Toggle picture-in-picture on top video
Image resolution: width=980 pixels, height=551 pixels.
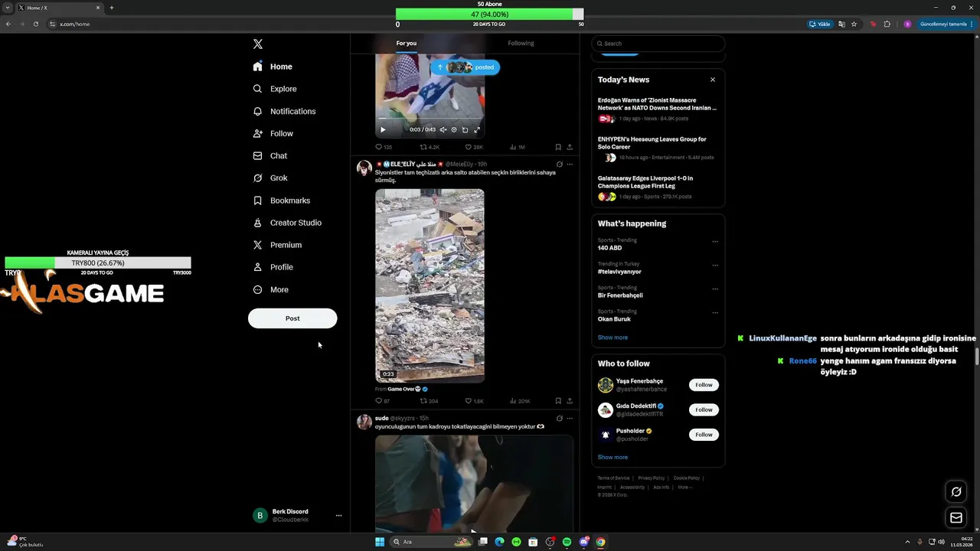[465, 129]
